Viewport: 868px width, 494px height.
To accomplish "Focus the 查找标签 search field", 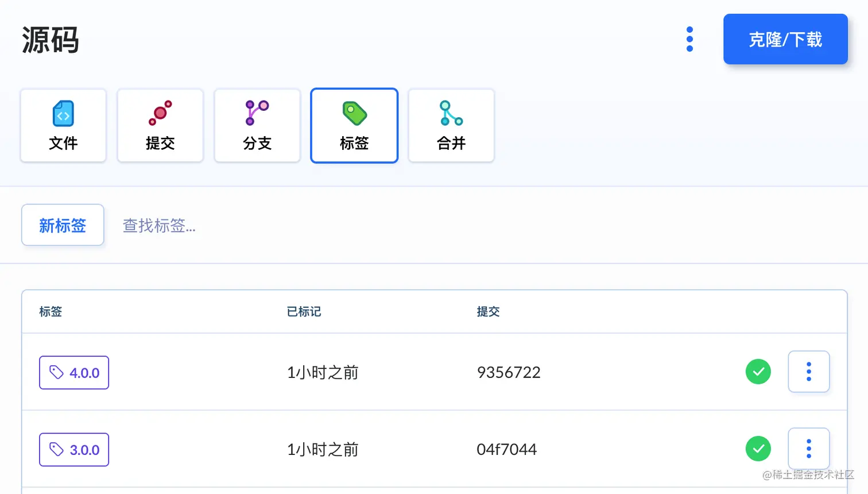I will pos(159,225).
